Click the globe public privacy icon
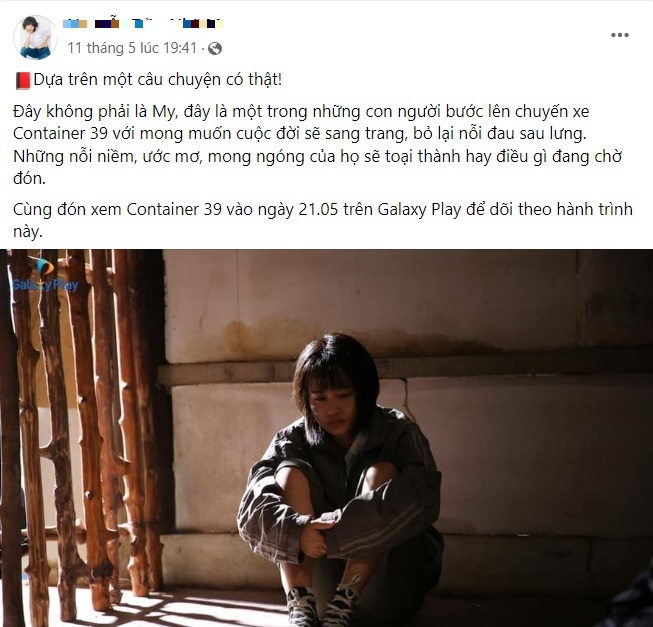 tap(215, 48)
